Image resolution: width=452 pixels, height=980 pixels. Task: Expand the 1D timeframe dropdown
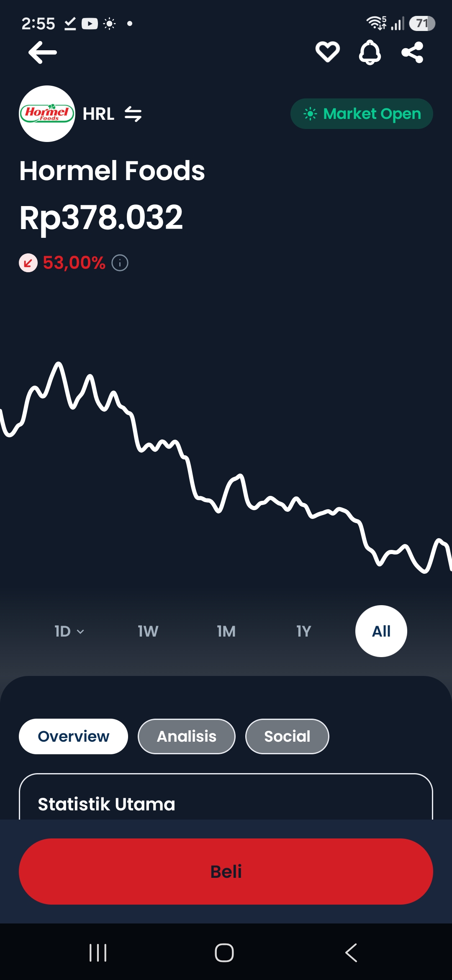(x=69, y=631)
